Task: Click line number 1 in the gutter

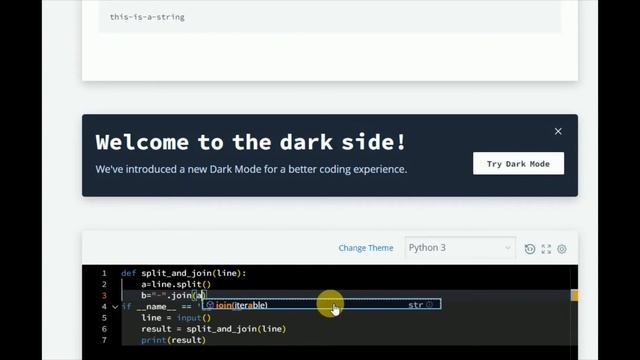Action: tap(104, 273)
